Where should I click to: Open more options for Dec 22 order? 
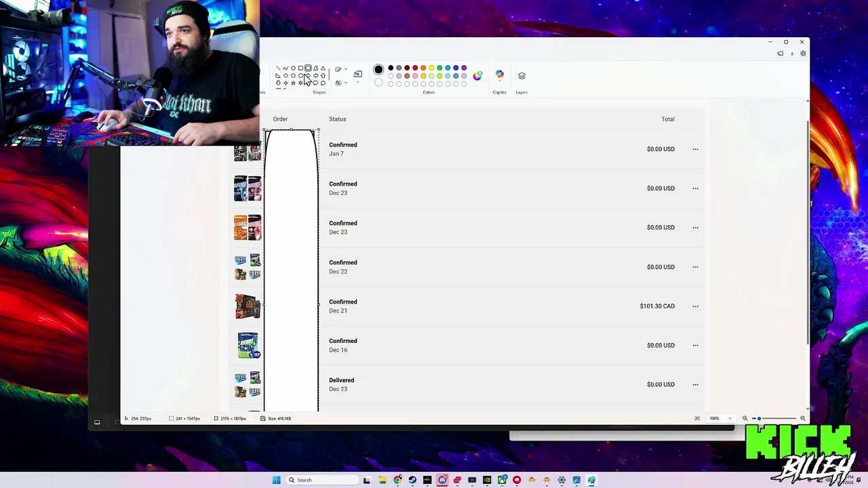pyautogui.click(x=695, y=267)
